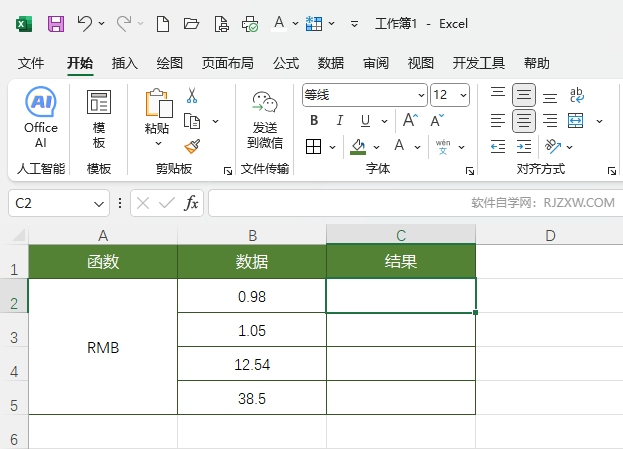The height and width of the screenshot is (449, 623).
Task: Select the format painter brush
Action: coord(192,146)
